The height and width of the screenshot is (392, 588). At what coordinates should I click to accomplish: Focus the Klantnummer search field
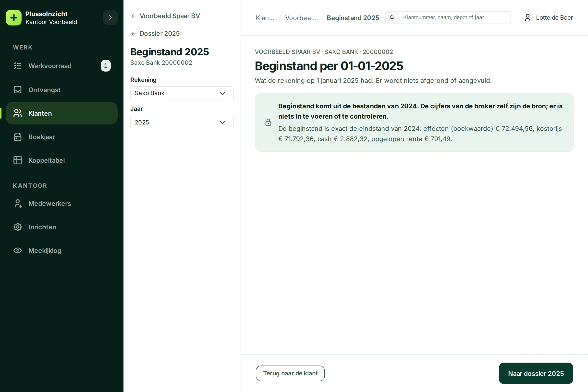454,17
